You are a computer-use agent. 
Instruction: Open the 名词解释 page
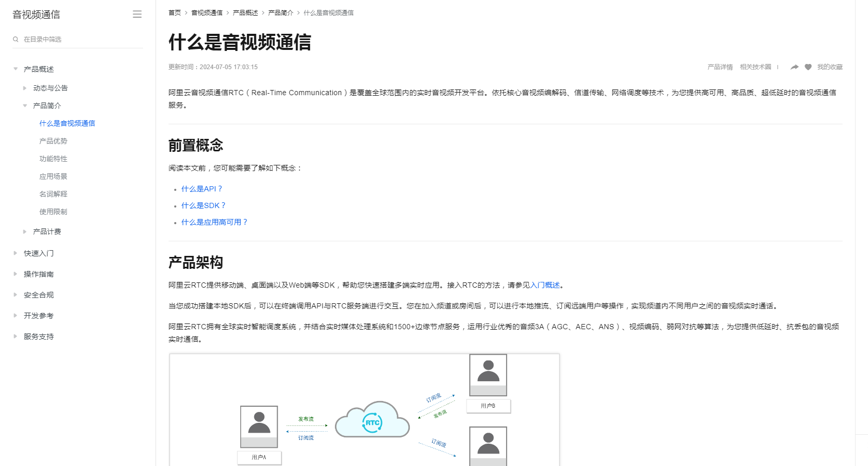pyautogui.click(x=53, y=194)
